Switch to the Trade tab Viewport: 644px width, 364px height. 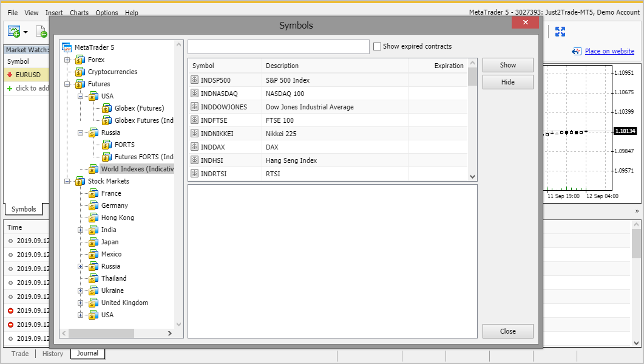[x=20, y=354]
